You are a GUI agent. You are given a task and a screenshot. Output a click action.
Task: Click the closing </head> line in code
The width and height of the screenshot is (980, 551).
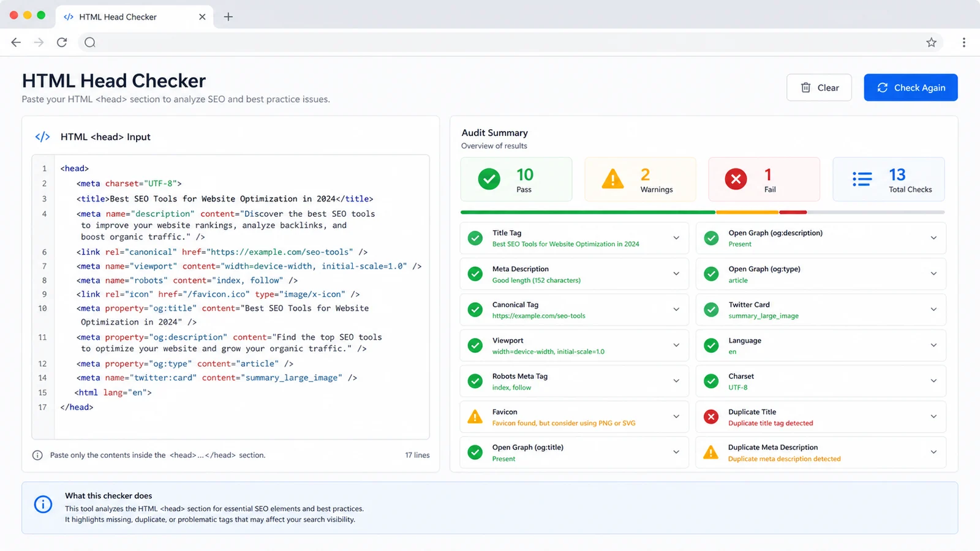coord(77,407)
